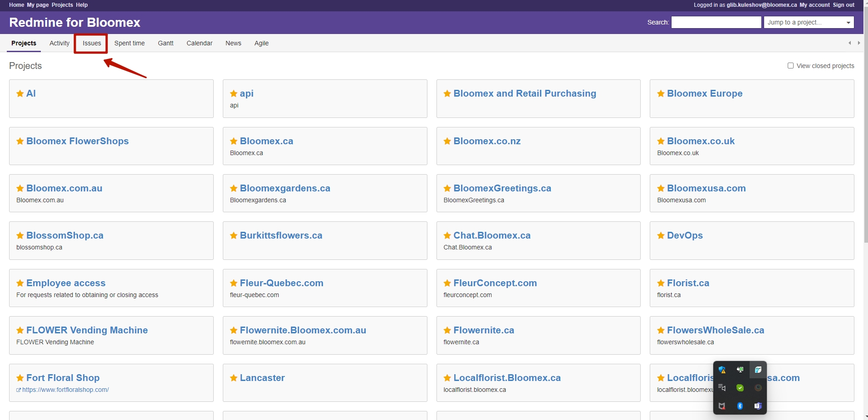Open the News tab

[233, 43]
